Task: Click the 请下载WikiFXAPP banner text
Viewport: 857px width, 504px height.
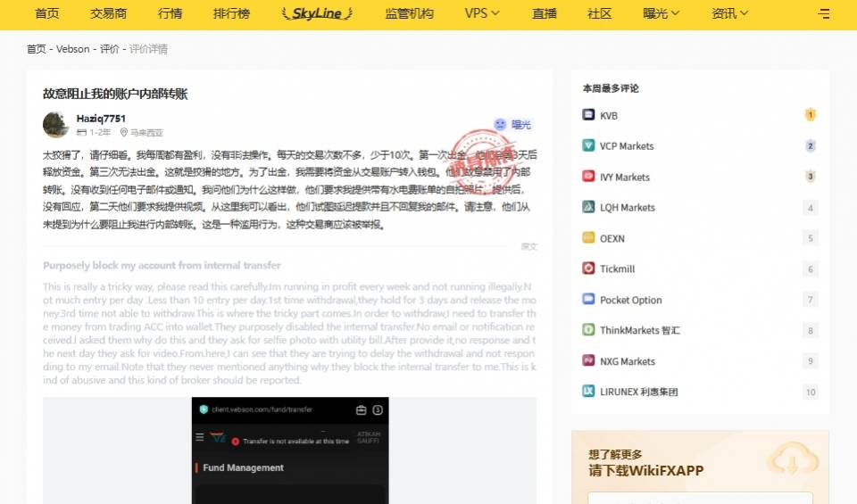Action: pyautogui.click(x=646, y=470)
